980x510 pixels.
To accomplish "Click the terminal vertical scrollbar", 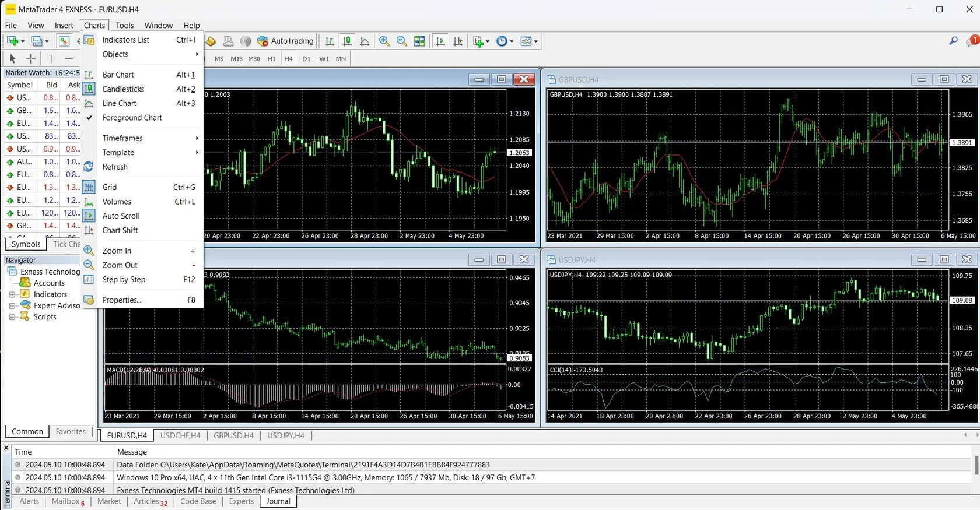I will point(976,465).
